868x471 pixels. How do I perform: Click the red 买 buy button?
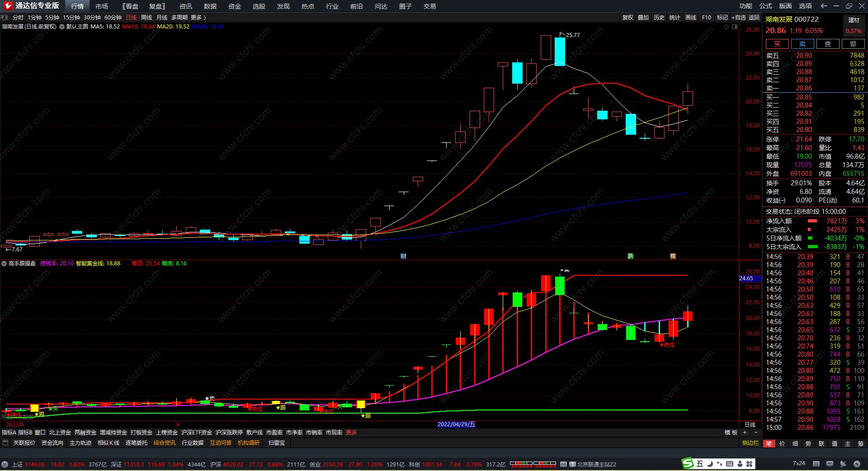pos(777,44)
